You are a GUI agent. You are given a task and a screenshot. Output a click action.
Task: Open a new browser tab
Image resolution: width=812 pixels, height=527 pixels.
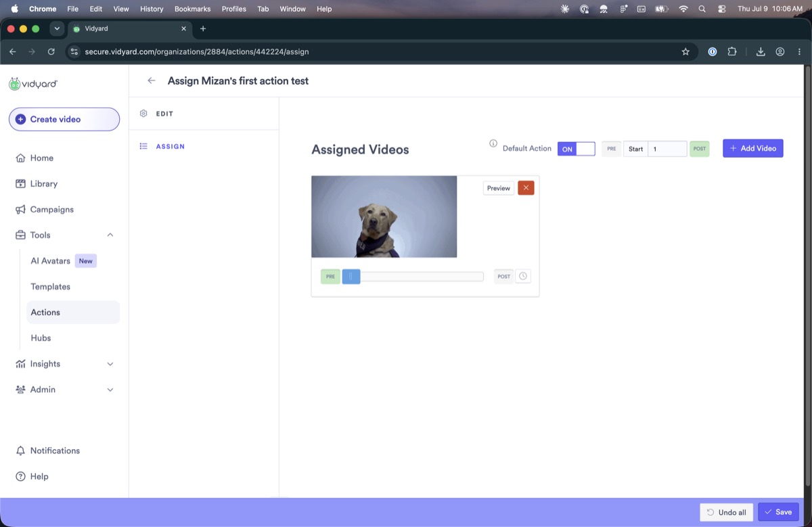[x=203, y=28]
